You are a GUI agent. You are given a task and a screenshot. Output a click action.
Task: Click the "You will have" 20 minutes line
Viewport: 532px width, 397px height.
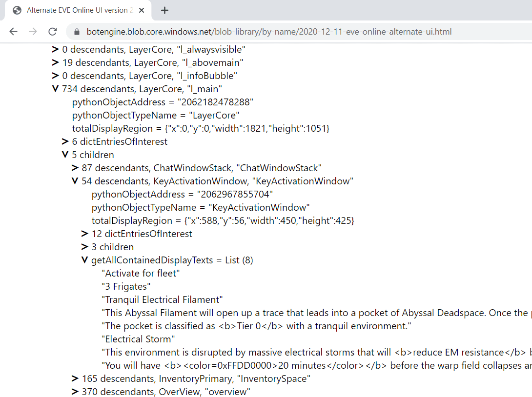click(x=317, y=366)
